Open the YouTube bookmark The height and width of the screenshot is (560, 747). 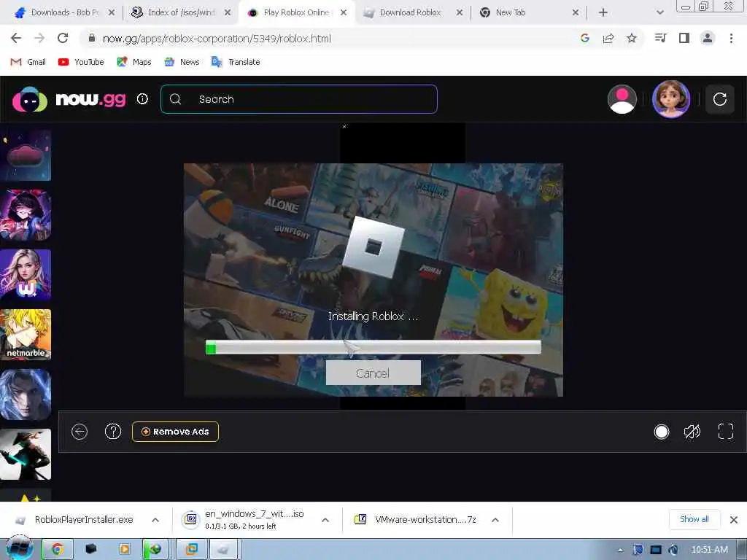point(81,62)
